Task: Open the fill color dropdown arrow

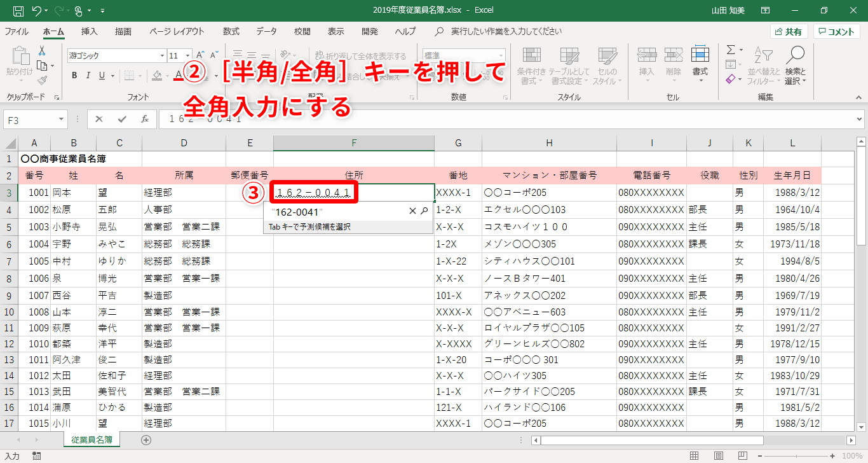Action: [x=168, y=76]
